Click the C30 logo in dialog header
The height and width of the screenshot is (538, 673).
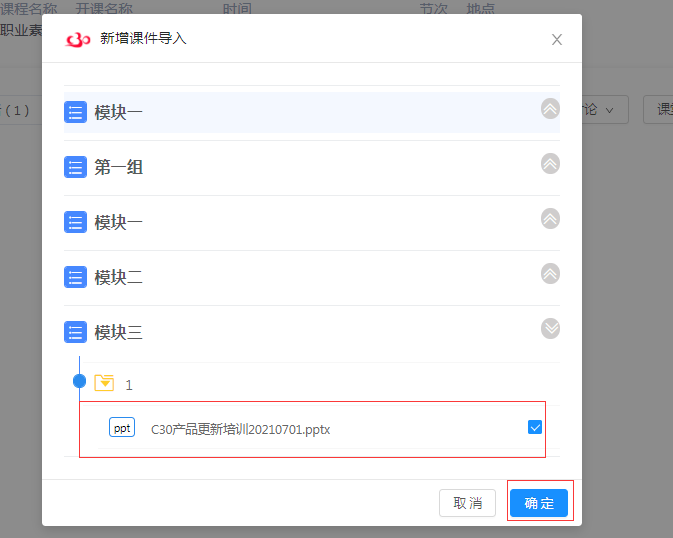(78, 40)
